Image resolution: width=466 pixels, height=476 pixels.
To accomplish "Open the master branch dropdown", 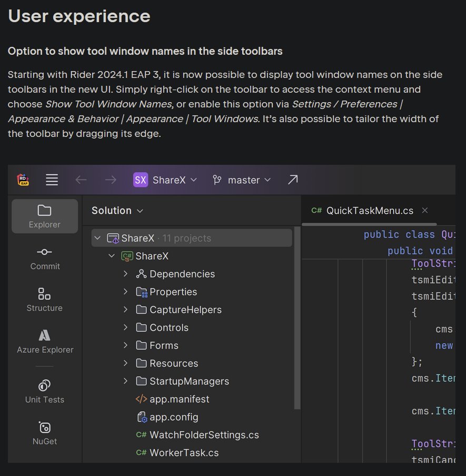I will pyautogui.click(x=249, y=180).
